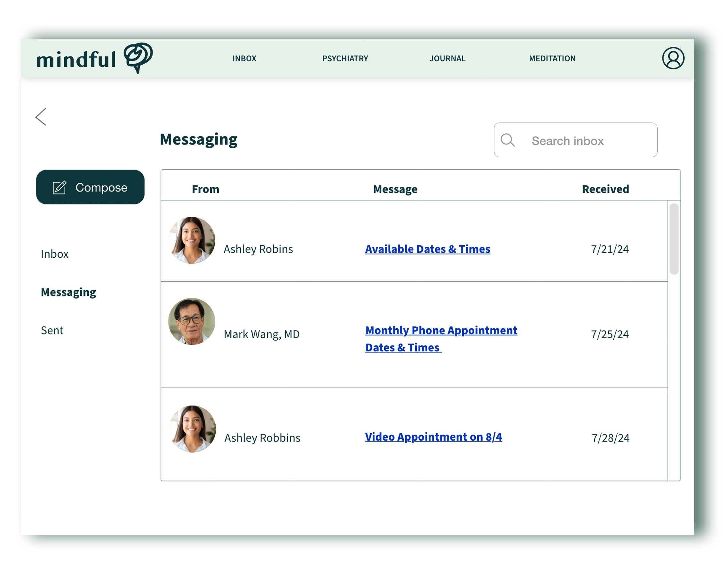Image resolution: width=728 pixels, height=587 pixels.
Task: Click the back arrow chevron
Action: (41, 117)
